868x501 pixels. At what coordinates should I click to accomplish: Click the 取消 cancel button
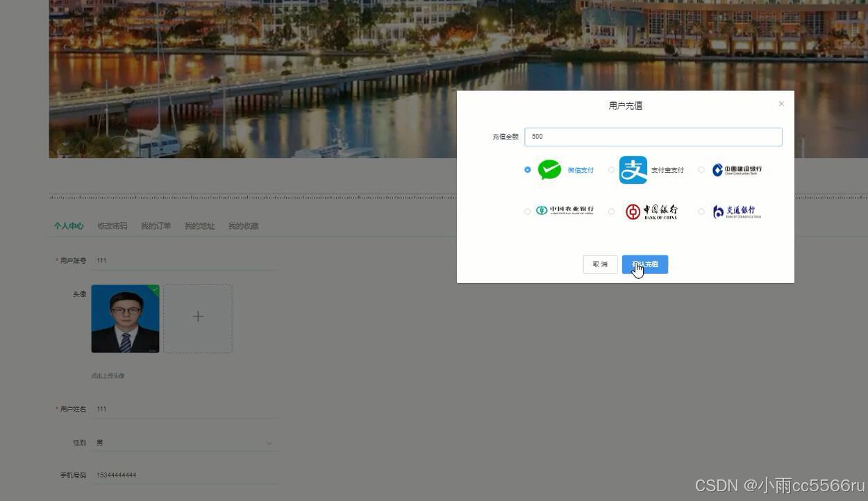tap(599, 264)
